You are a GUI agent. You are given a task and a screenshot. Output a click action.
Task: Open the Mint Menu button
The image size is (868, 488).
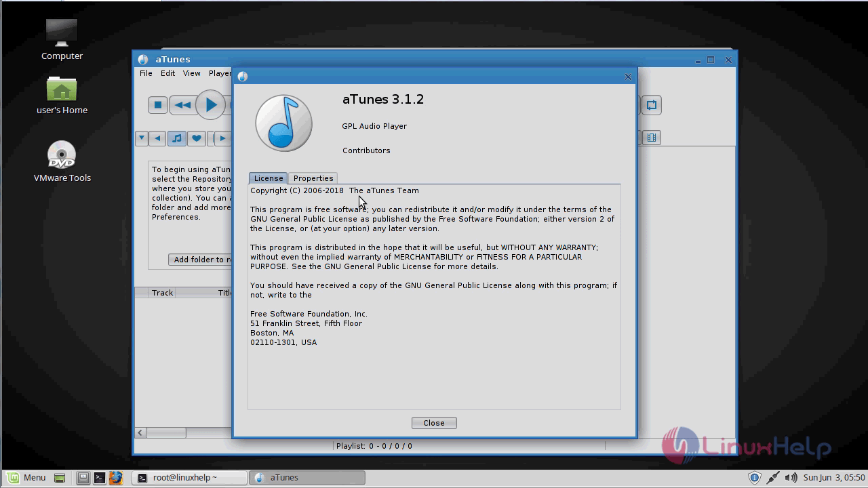[x=25, y=478]
